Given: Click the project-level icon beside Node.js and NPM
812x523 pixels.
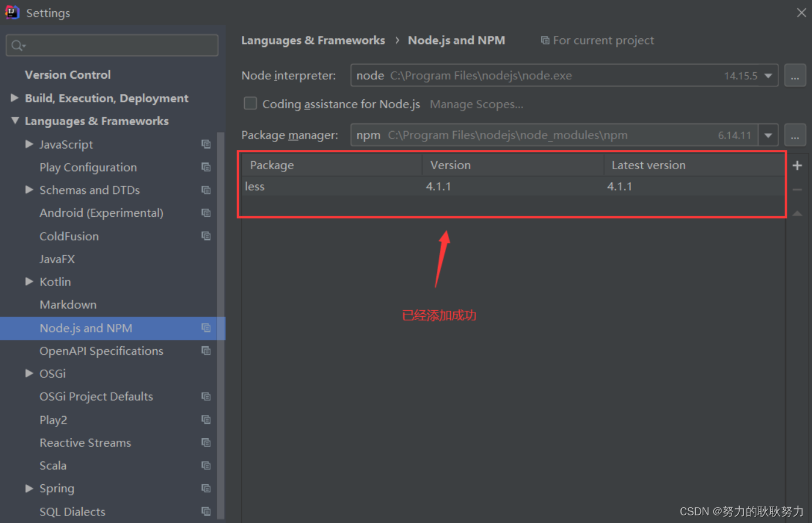Looking at the screenshot, I should point(205,328).
